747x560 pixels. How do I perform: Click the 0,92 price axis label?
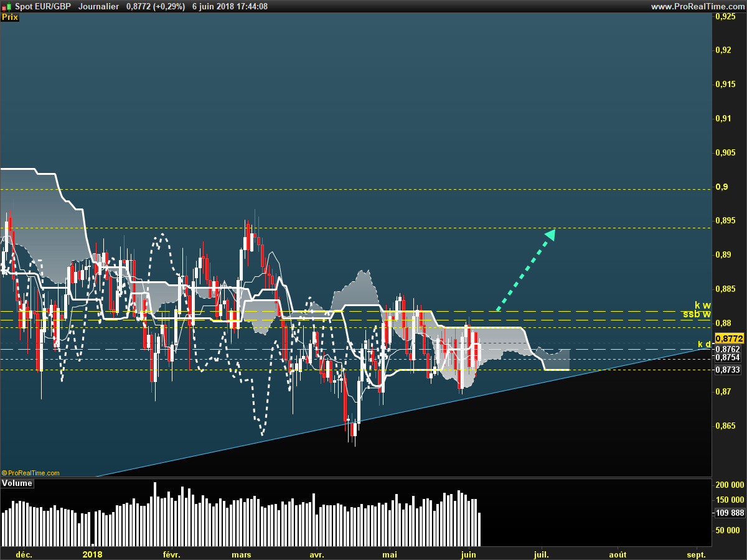723,50
